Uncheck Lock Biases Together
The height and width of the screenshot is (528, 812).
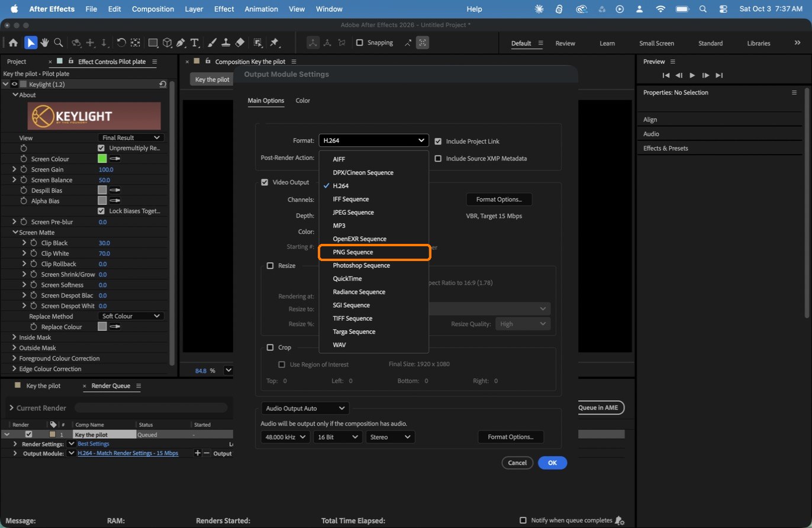[x=101, y=211]
